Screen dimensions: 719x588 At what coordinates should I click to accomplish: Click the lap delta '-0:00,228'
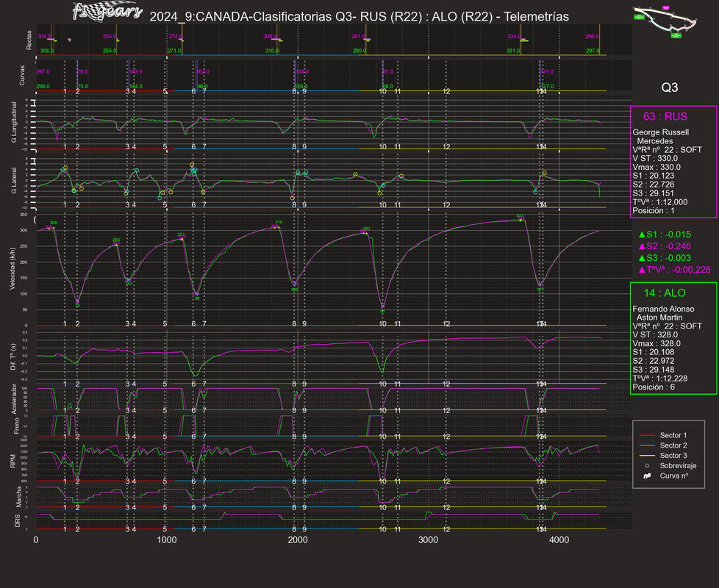[692, 270]
